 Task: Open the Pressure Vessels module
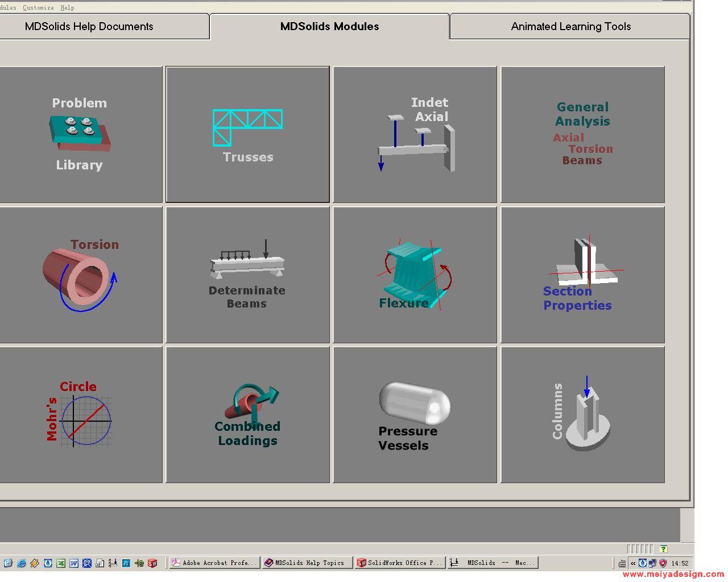pos(415,415)
